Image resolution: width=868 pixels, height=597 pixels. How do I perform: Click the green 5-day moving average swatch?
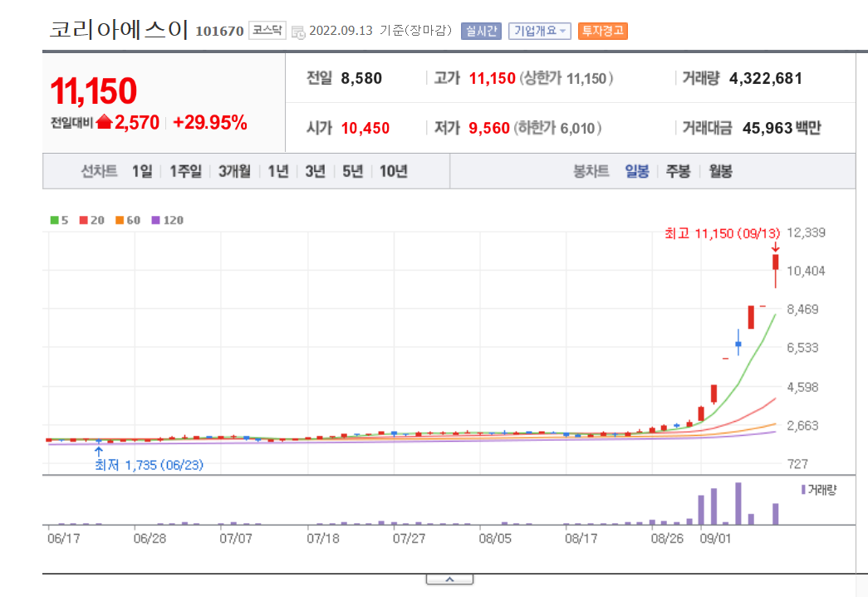(54, 220)
